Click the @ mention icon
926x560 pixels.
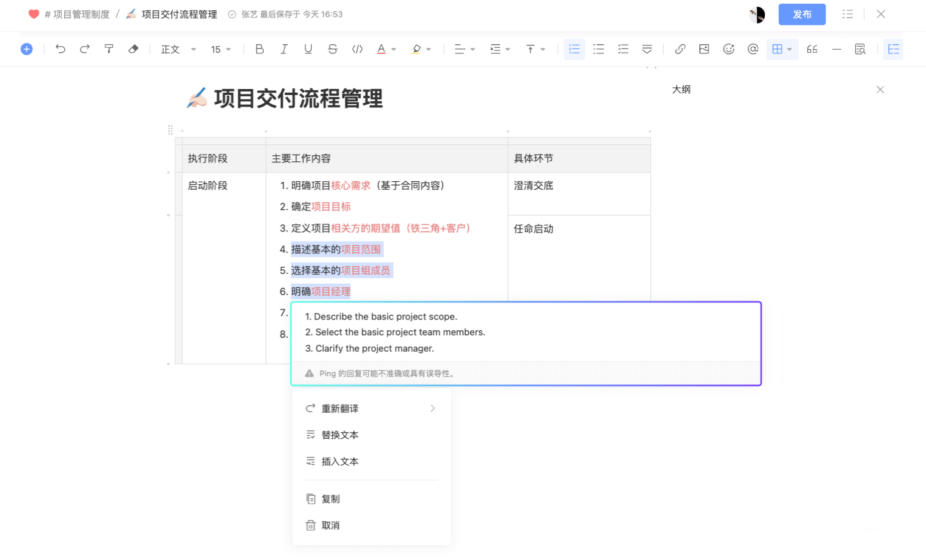click(753, 49)
